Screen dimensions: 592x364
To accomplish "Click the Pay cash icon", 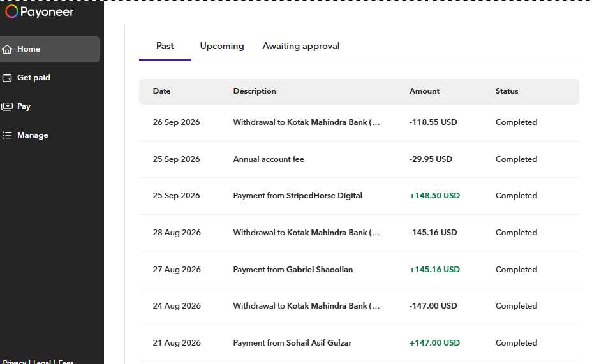I will point(7,106).
